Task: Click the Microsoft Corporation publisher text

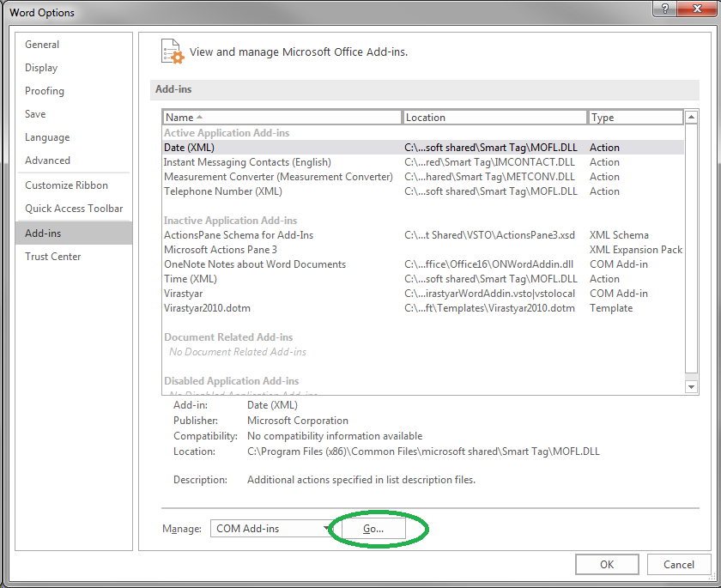Action: 298,421
